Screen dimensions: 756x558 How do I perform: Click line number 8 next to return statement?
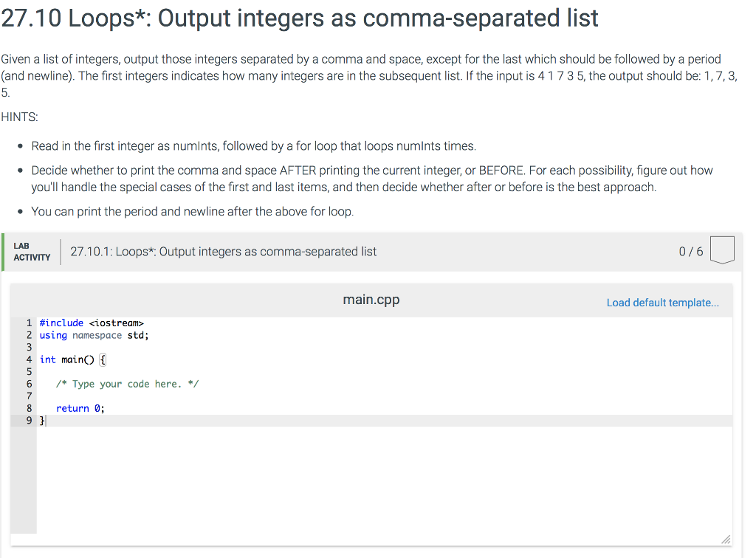coord(29,407)
